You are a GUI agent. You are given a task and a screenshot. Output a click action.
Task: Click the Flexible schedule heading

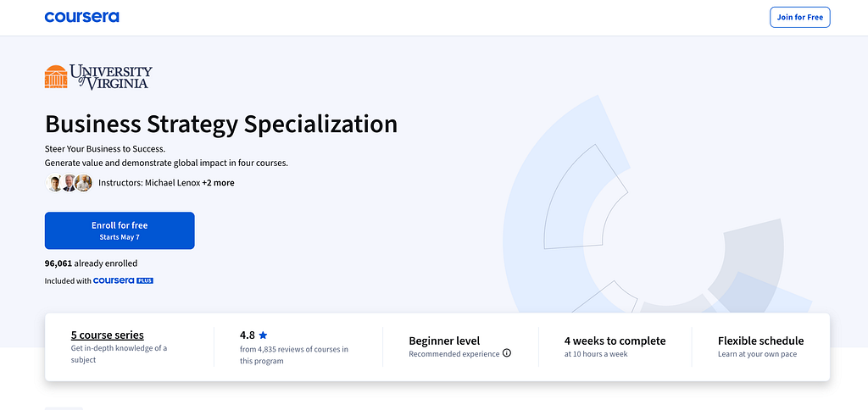pyautogui.click(x=760, y=341)
